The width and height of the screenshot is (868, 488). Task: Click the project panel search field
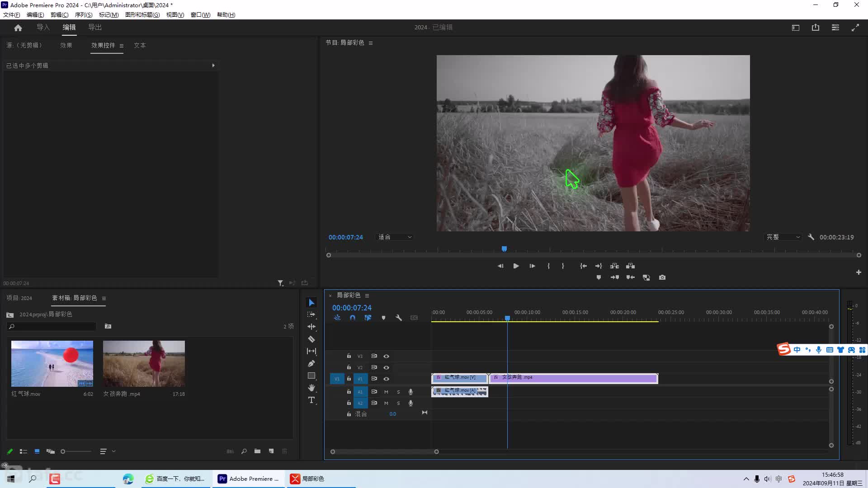[51, 326]
